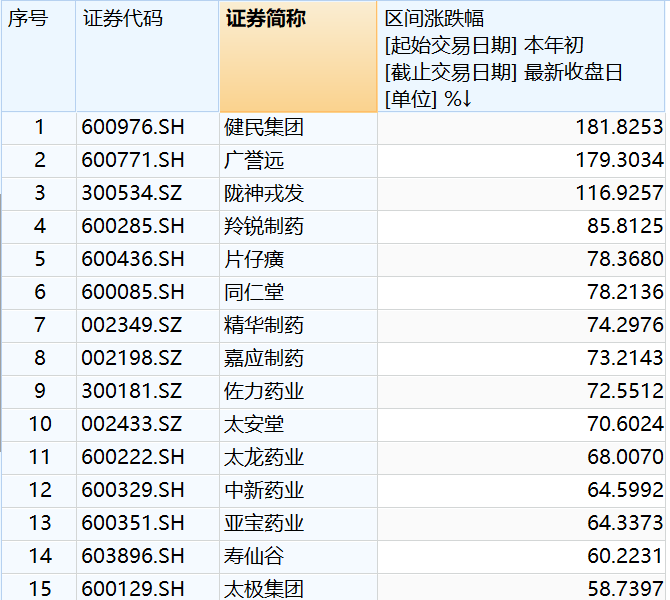Viewport: 670px width, 600px height.
Task: Select stock code 600976.SH
Action: click(133, 127)
